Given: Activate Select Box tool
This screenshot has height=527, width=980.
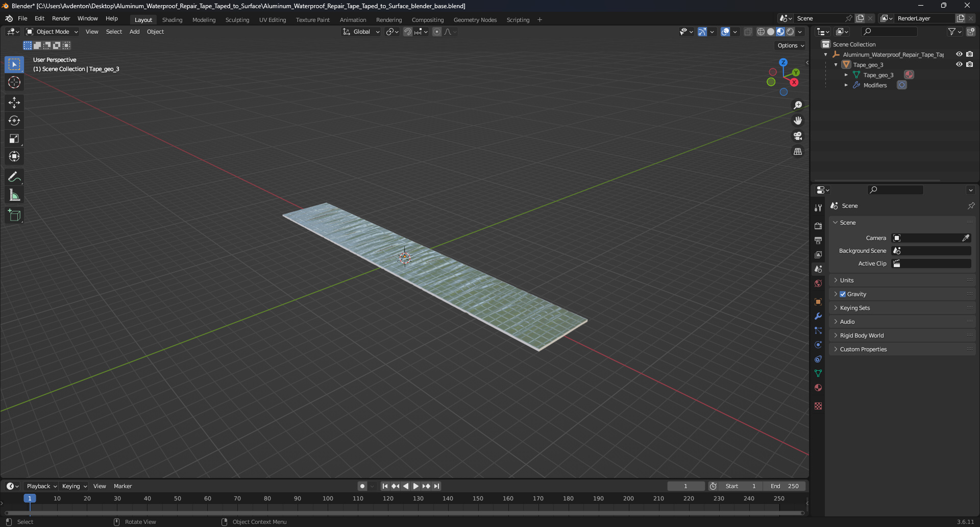Looking at the screenshot, I should (14, 64).
